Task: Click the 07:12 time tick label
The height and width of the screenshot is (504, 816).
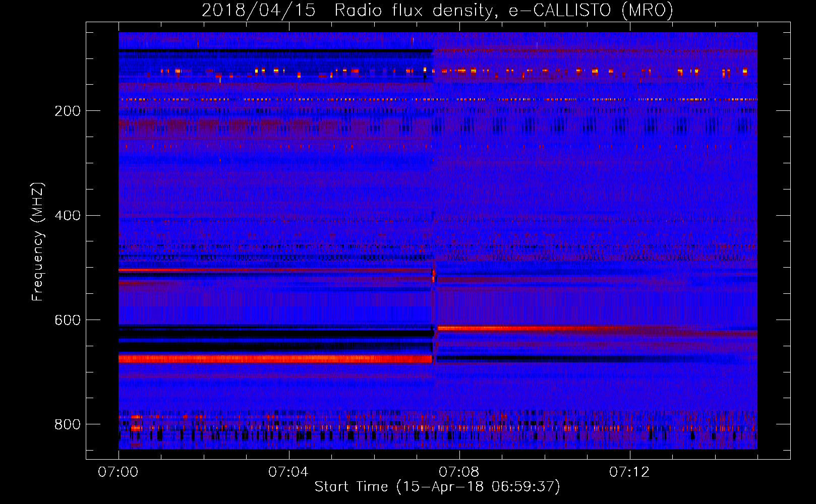Action: (x=629, y=472)
